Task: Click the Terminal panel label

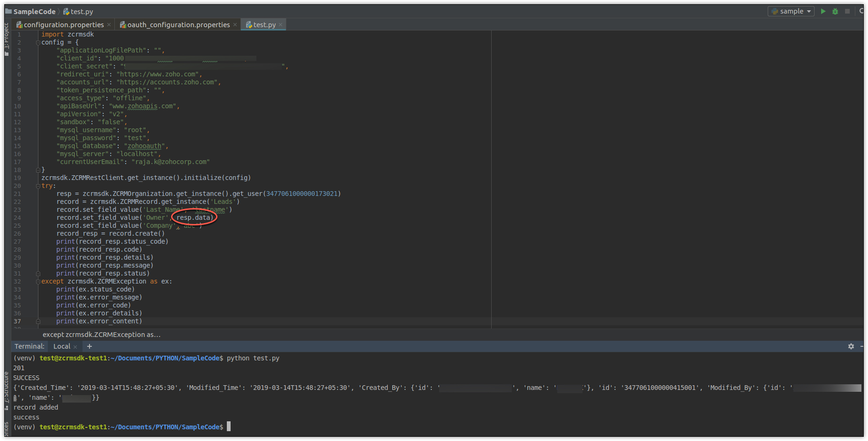Action: 30,346
